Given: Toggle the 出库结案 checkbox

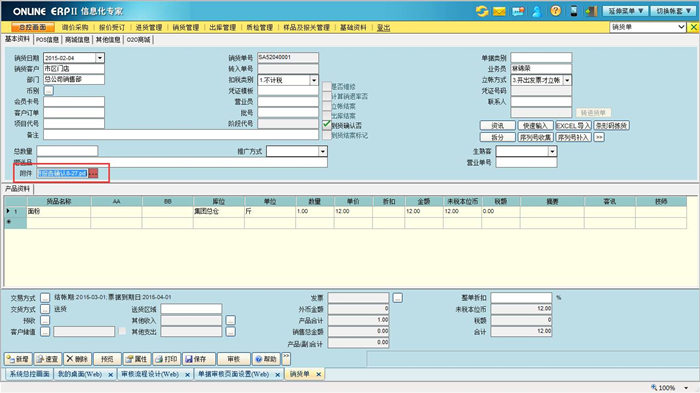Looking at the screenshot, I should point(327,116).
